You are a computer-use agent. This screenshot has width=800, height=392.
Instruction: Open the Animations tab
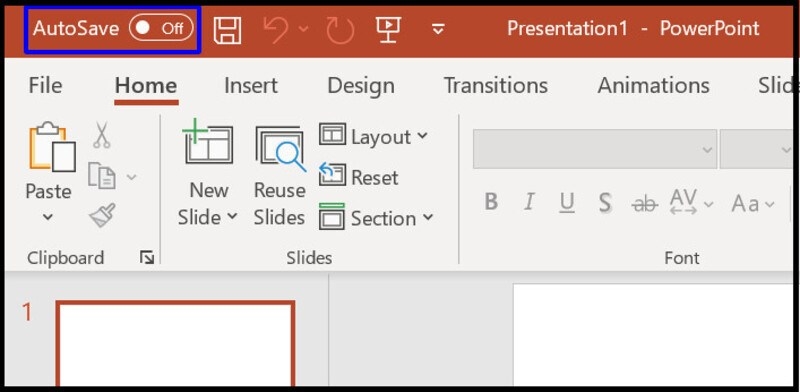point(653,85)
